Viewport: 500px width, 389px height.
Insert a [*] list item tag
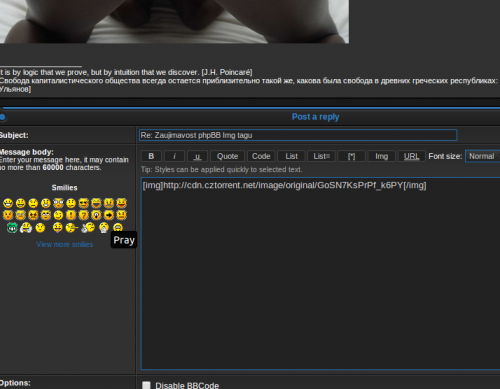coord(352,156)
